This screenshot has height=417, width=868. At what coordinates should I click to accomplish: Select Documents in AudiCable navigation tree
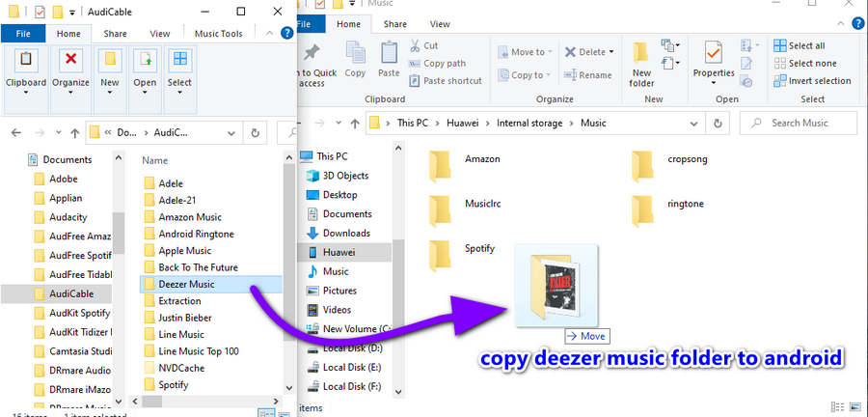60,159
